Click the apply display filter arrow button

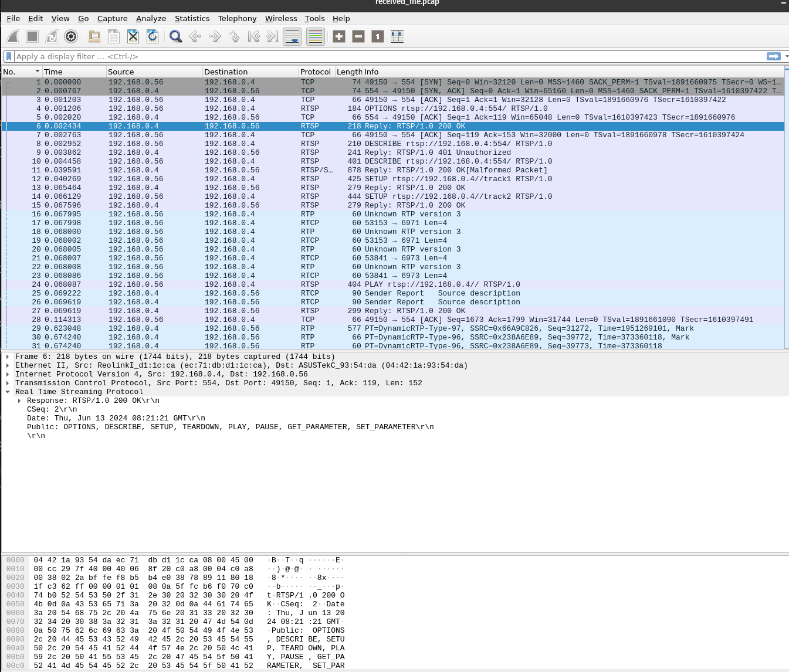[774, 56]
